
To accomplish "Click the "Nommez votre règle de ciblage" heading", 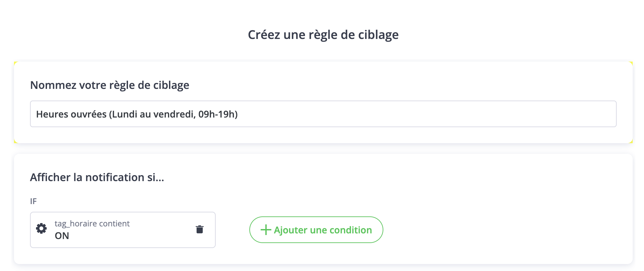I will click(x=110, y=85).
